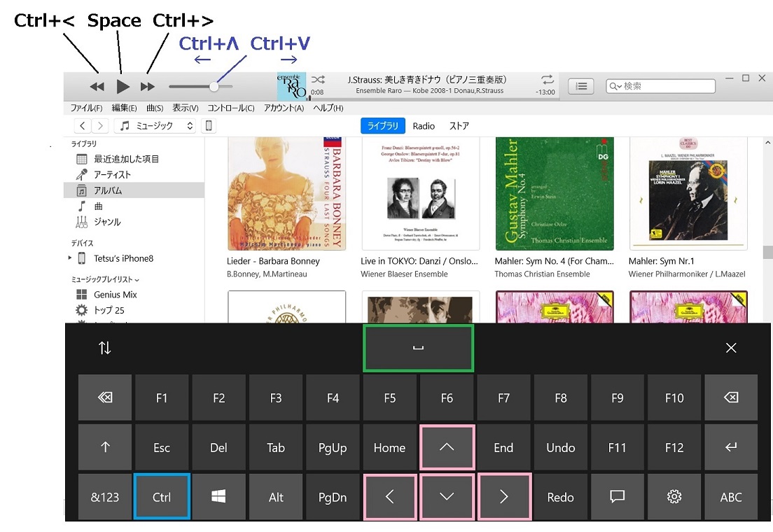This screenshot has width=773, height=532.
Task: Switch to the ストア tab
Action: [x=459, y=126]
